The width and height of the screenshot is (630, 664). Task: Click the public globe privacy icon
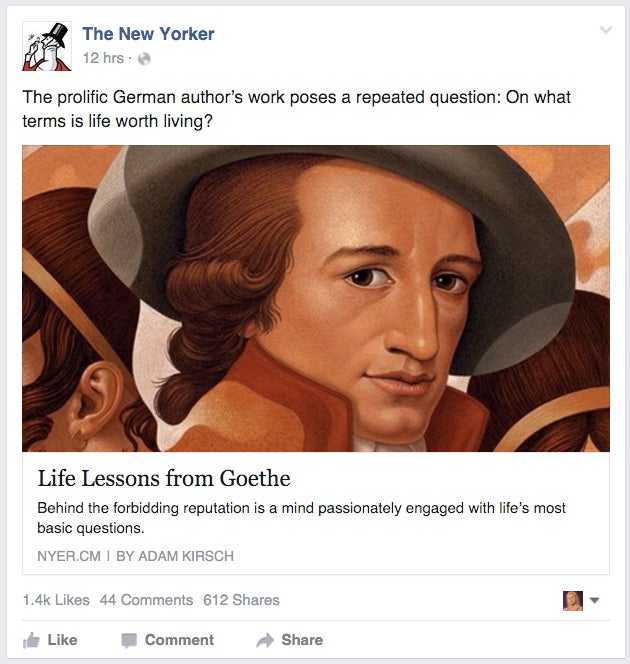pos(144,58)
